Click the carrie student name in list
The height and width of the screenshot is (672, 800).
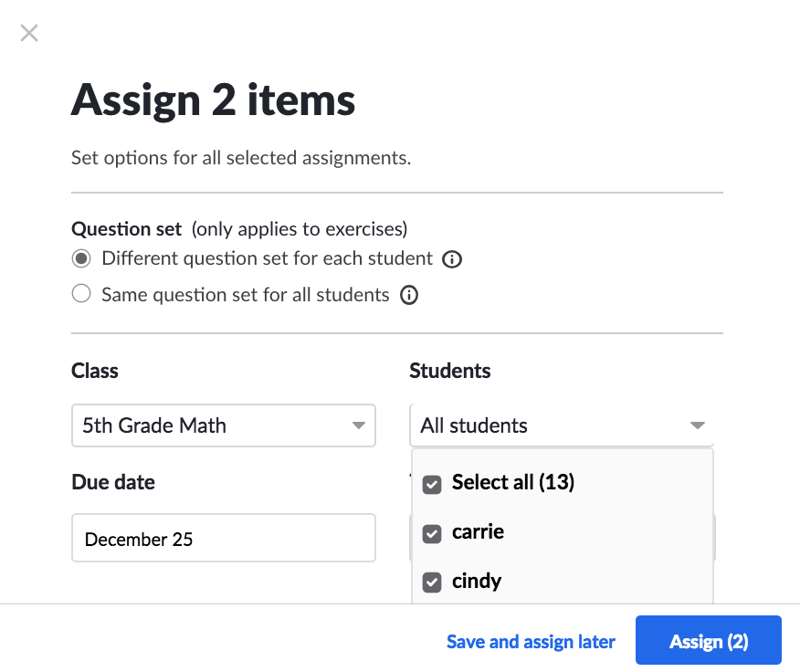tap(478, 531)
